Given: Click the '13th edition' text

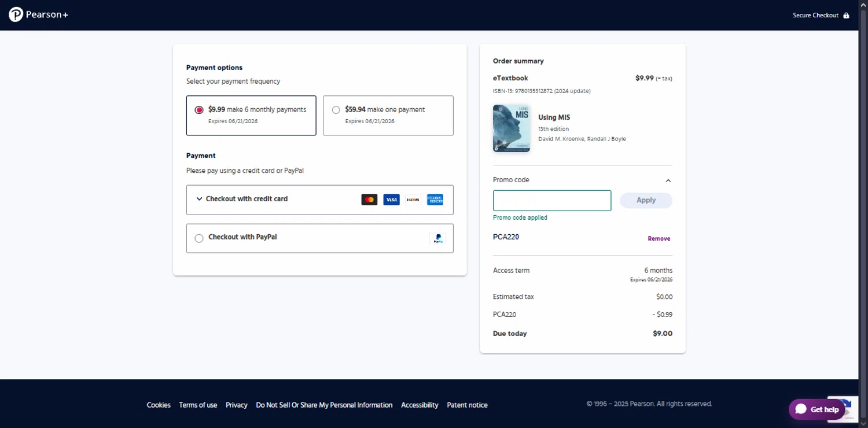Looking at the screenshot, I should [x=554, y=129].
